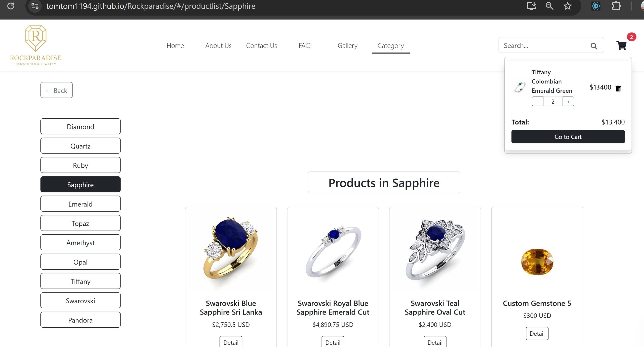644x347 pixels.
Task: Click the Go to Cart button
Action: point(568,137)
